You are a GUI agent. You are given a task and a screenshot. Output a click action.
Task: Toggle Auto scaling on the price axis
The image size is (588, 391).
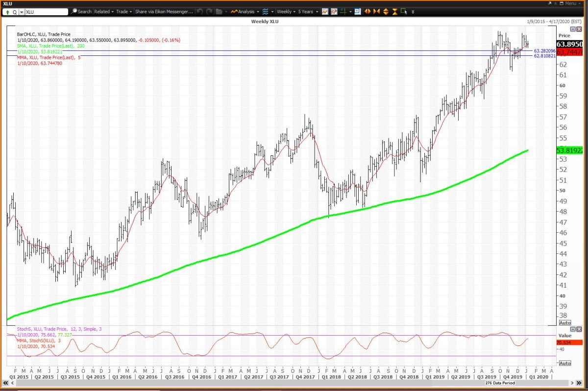coord(564,323)
